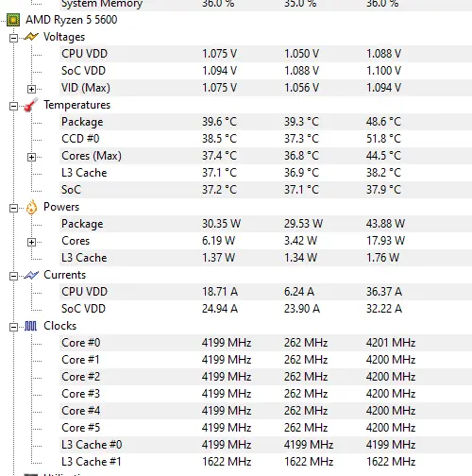Click the 6.24 A CPU VDD min current
The height and width of the screenshot is (476, 472).
click(299, 292)
